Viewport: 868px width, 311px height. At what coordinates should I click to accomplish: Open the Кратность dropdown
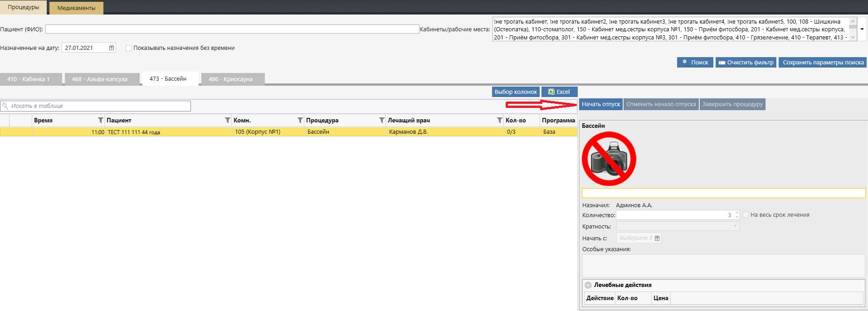(x=735, y=226)
